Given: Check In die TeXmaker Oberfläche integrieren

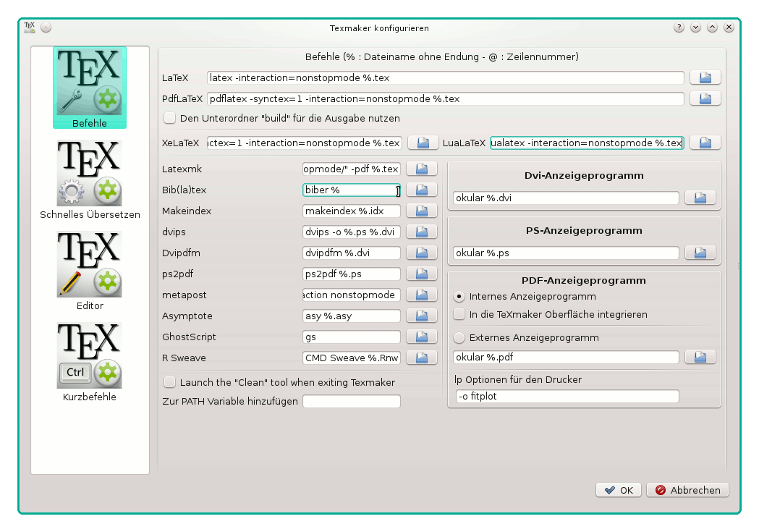Looking at the screenshot, I should (x=459, y=315).
